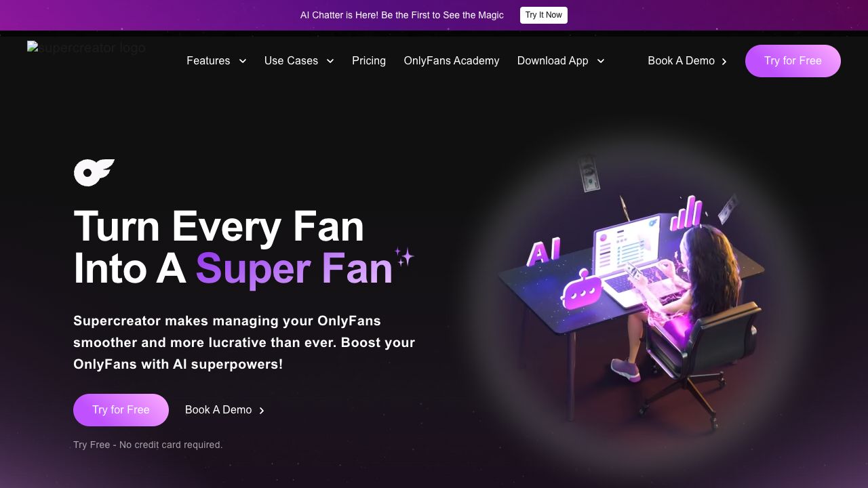Open the OnlyFans Academy menu item
Viewport: 868px width, 488px height.
[452, 61]
